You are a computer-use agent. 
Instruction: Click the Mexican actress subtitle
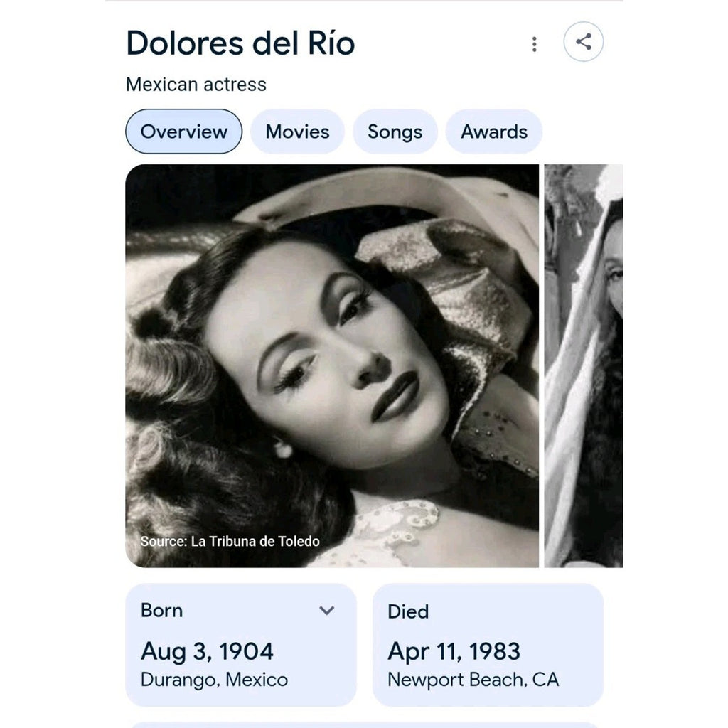(x=196, y=85)
